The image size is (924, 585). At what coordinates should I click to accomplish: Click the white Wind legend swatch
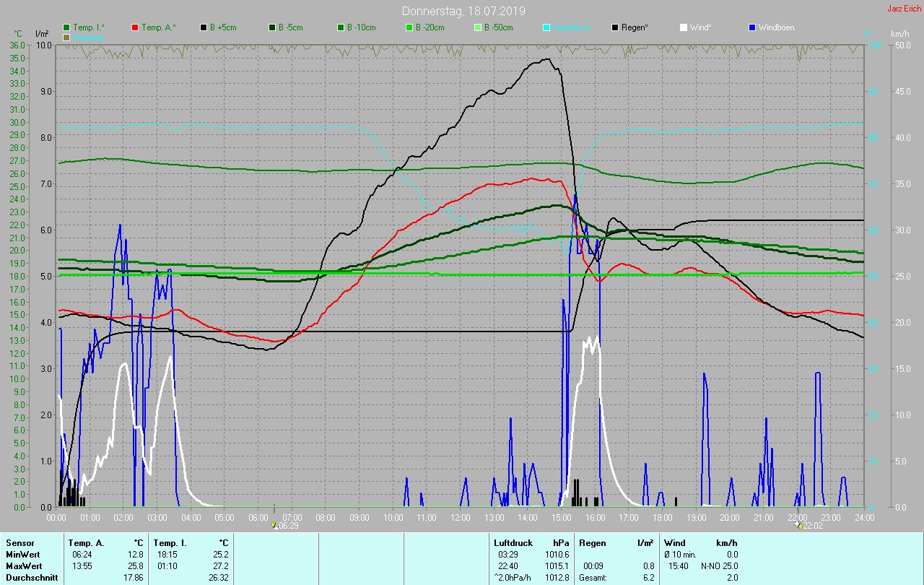pos(684,27)
